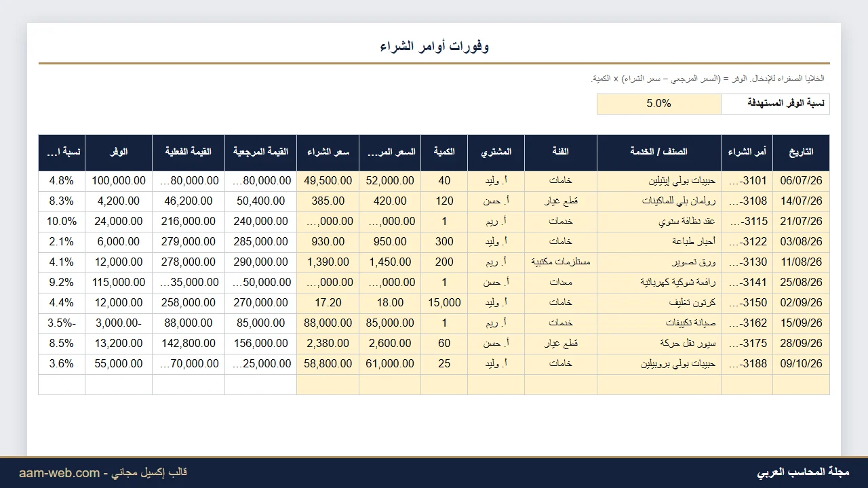
Task: Click the الكمية column header
Action: pyautogui.click(x=444, y=152)
